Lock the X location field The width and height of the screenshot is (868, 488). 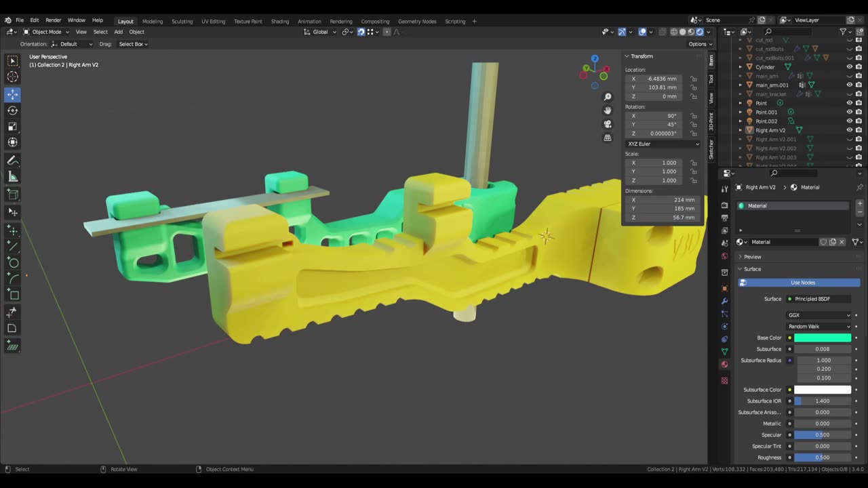694,79
